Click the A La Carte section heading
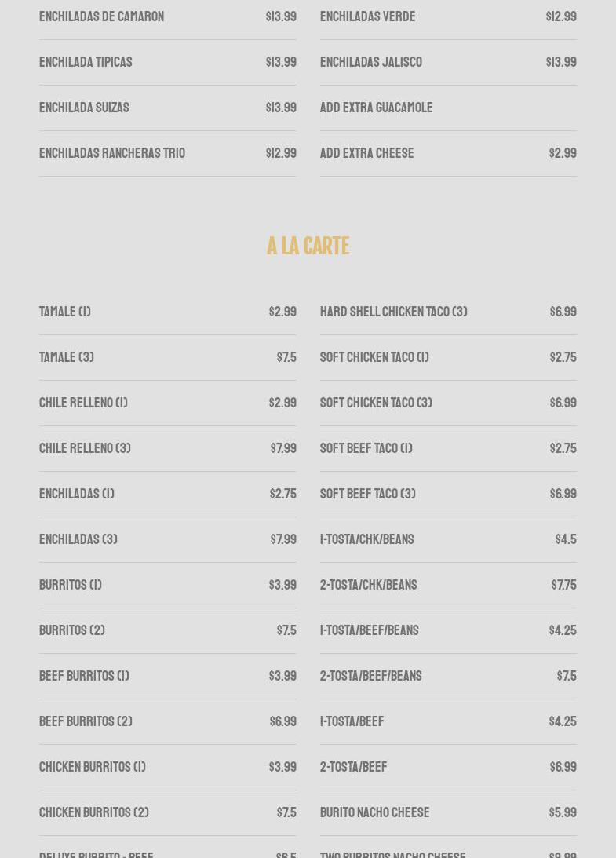Screen dimensions: 616x858 click(308, 246)
